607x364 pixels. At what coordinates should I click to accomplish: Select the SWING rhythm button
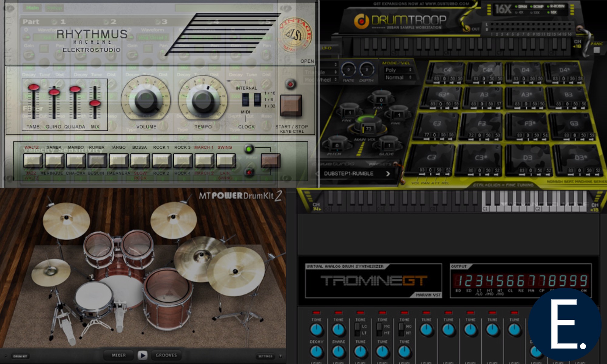coord(226,160)
